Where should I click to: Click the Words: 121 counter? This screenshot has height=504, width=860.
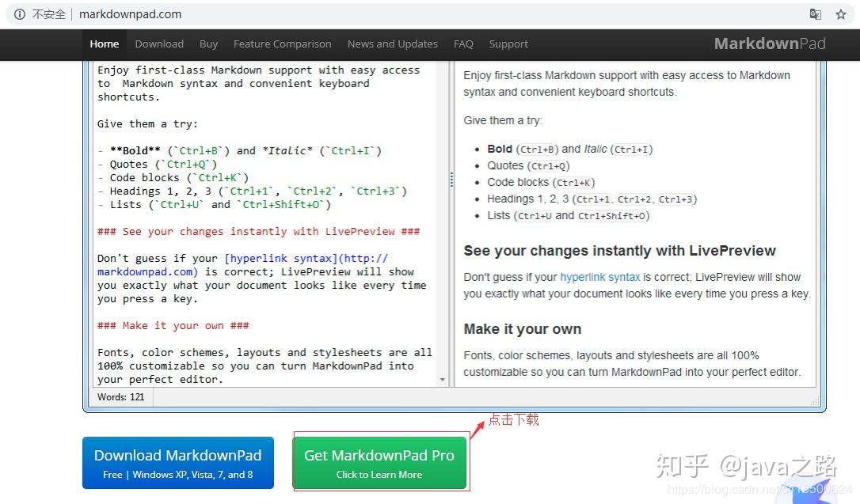120,397
